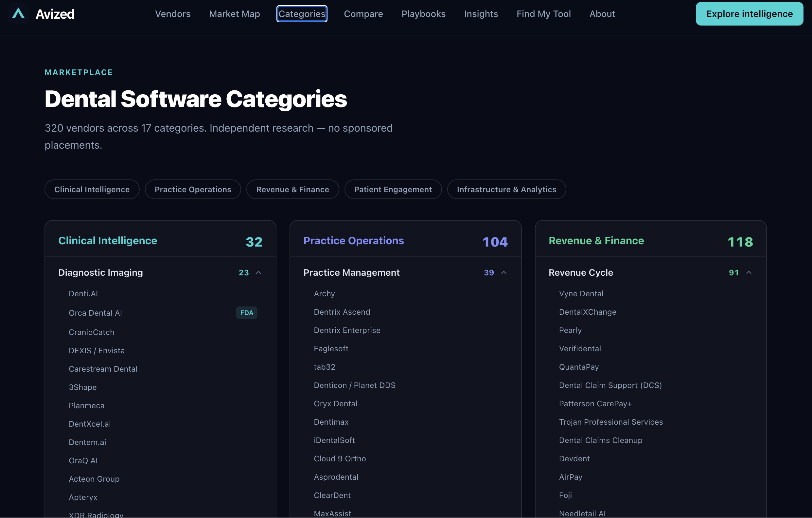Open Find My Tool
The width and height of the screenshot is (812, 518).
(x=544, y=14)
